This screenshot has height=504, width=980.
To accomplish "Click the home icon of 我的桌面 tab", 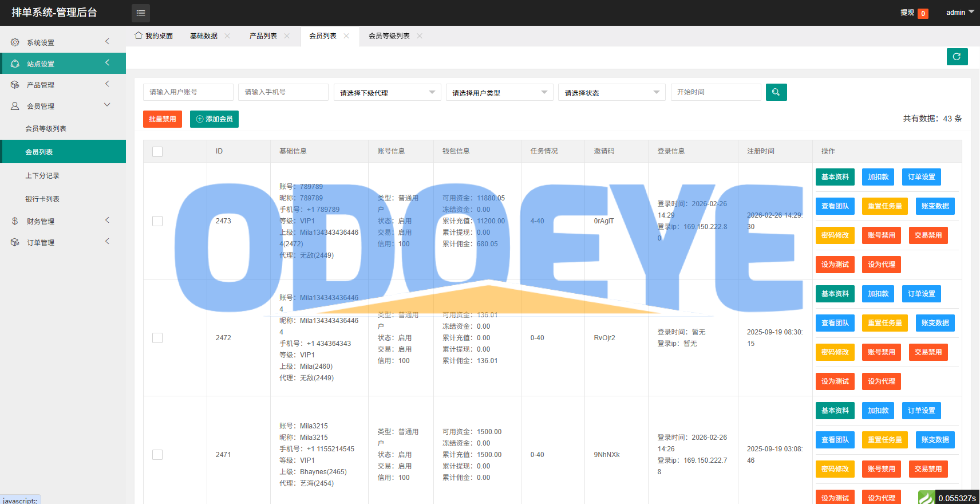I will pos(139,36).
